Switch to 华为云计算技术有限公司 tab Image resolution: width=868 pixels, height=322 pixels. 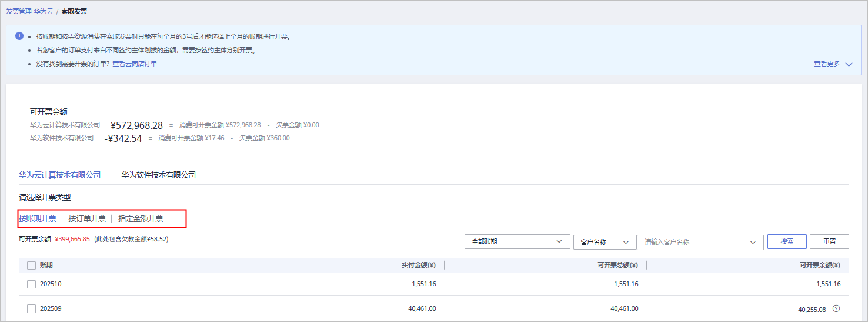click(x=59, y=175)
